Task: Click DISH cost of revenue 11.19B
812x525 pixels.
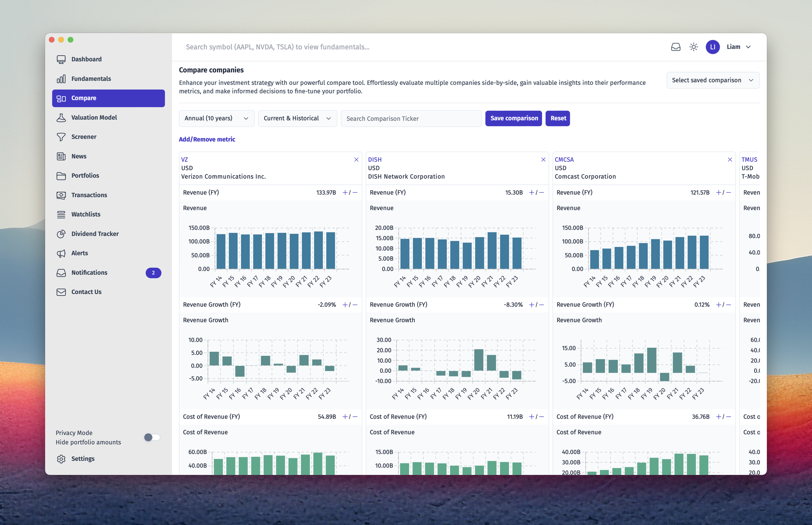Action: click(x=515, y=417)
